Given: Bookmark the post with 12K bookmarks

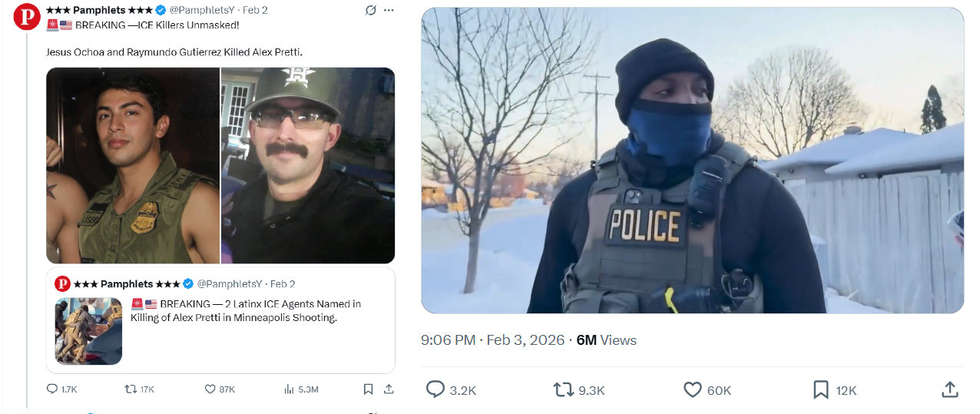Looking at the screenshot, I should tap(821, 389).
